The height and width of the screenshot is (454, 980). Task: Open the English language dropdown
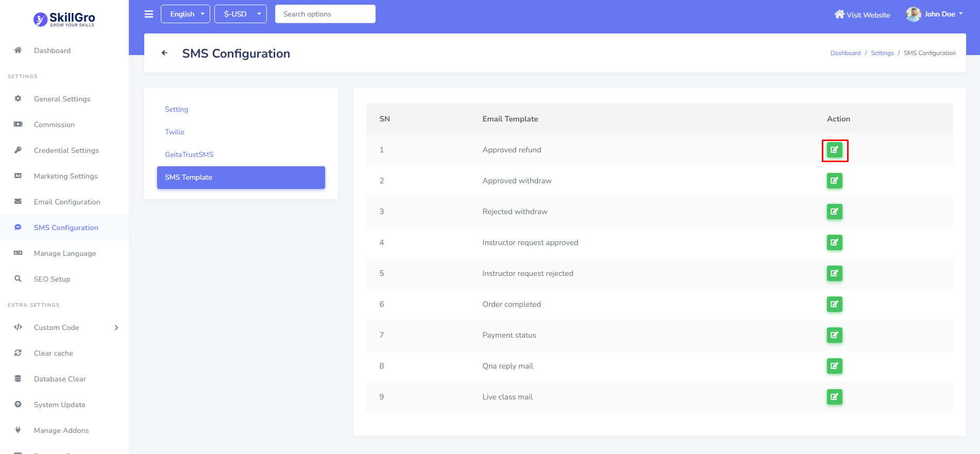[x=185, y=14]
